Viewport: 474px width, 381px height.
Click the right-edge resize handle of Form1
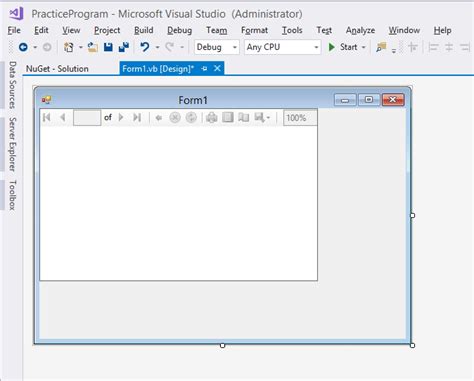coord(412,215)
